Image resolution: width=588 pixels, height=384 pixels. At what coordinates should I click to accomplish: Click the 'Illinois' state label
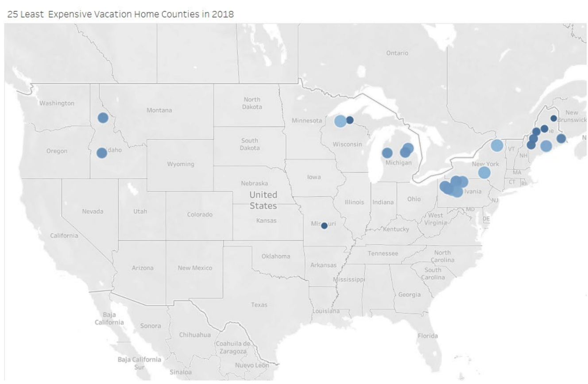354,202
